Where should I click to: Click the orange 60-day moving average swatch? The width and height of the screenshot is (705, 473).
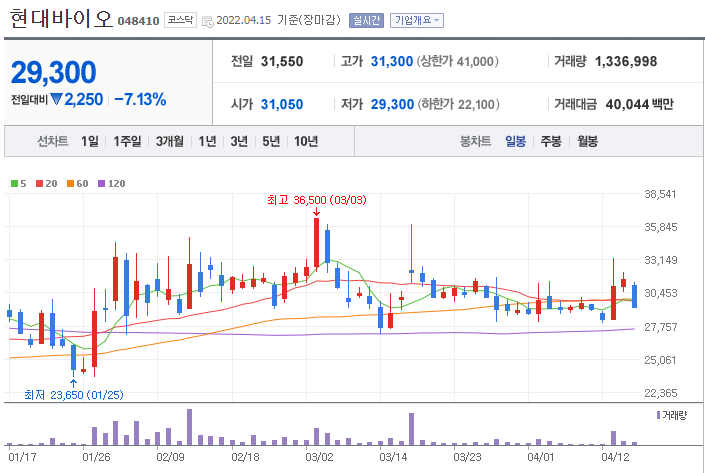70,183
